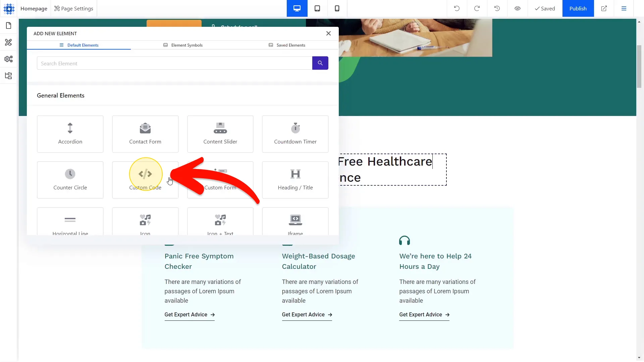Click the undo arrow icon
644x362 pixels.
tap(457, 8)
